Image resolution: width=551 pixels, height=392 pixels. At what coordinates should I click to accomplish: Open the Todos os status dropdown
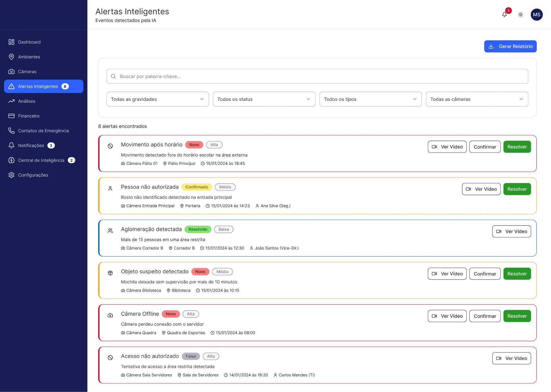(x=264, y=99)
